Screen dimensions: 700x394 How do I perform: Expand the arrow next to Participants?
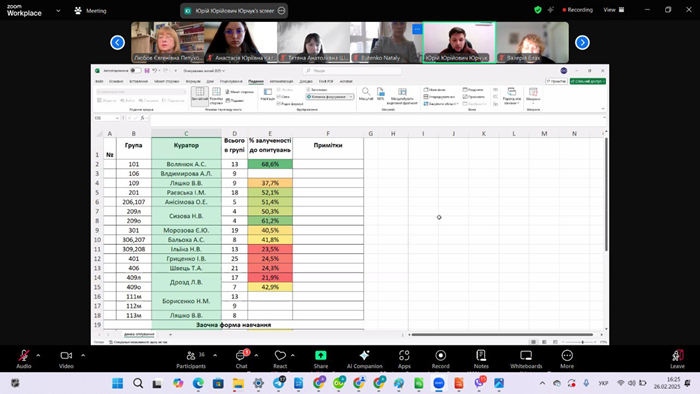215,356
